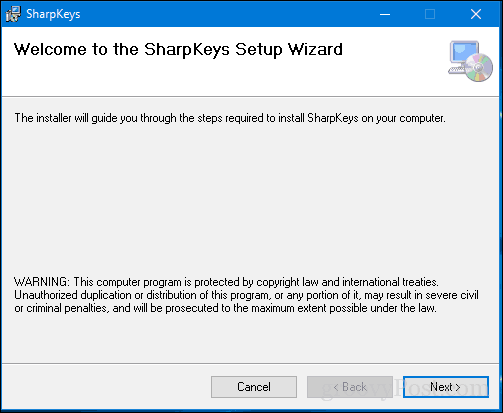Minimize the SharpKeys setup window
503x413 pixels.
pos(385,14)
